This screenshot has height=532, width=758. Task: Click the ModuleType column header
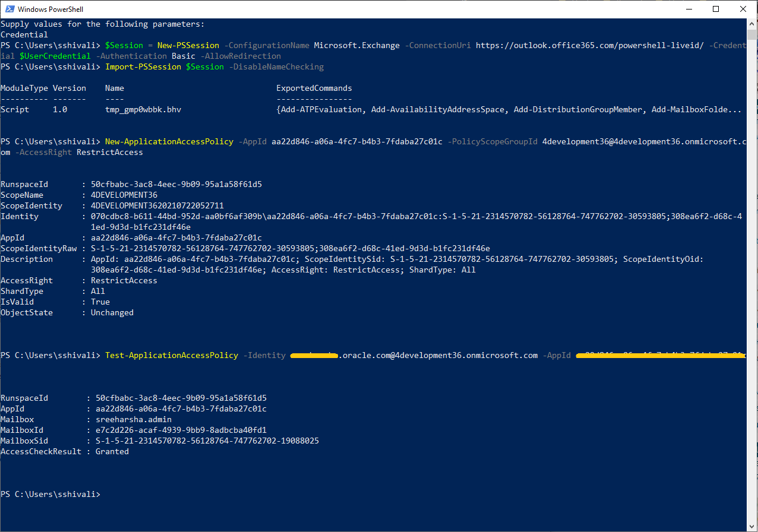24,88
